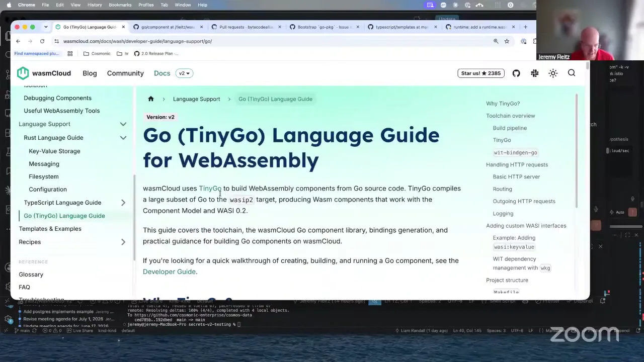Viewport: 644px width, 362px height.
Task: Reload the page with the refresh icon
Action: (42, 41)
